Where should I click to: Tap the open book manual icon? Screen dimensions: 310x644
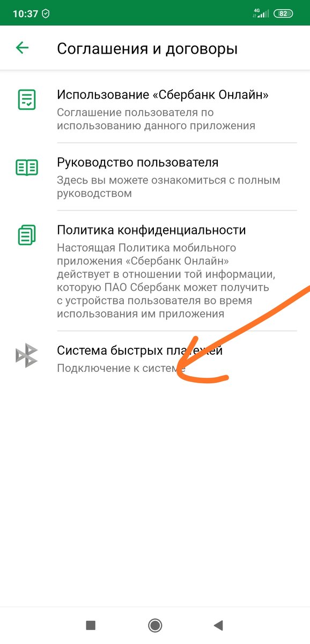[27, 167]
